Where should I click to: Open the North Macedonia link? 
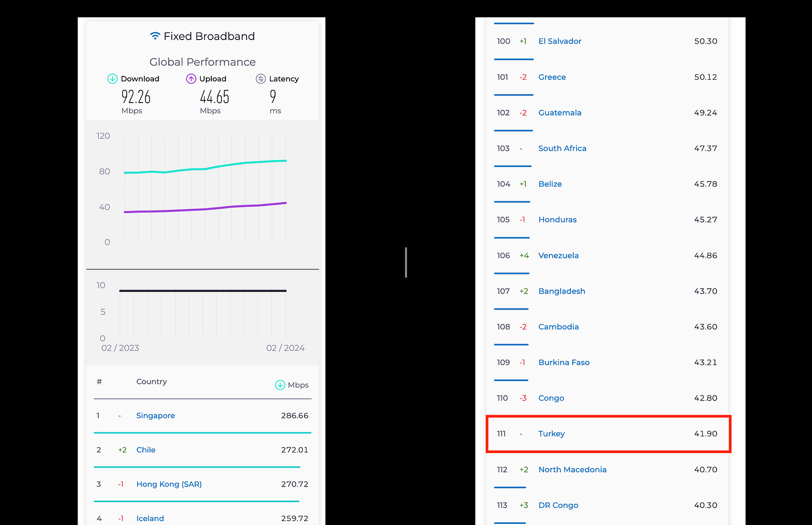[x=572, y=470]
